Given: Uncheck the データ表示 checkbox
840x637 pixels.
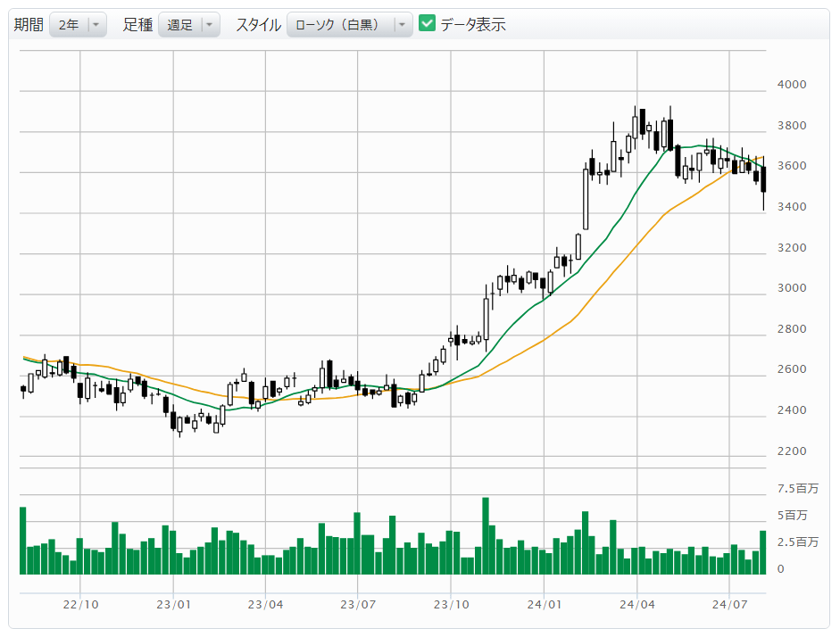Looking at the screenshot, I should (x=427, y=23).
